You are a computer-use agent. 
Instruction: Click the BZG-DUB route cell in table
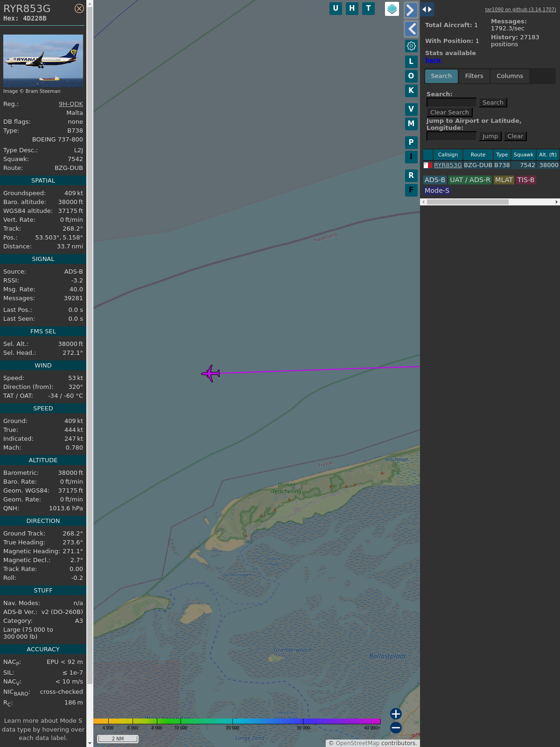pyautogui.click(x=478, y=165)
